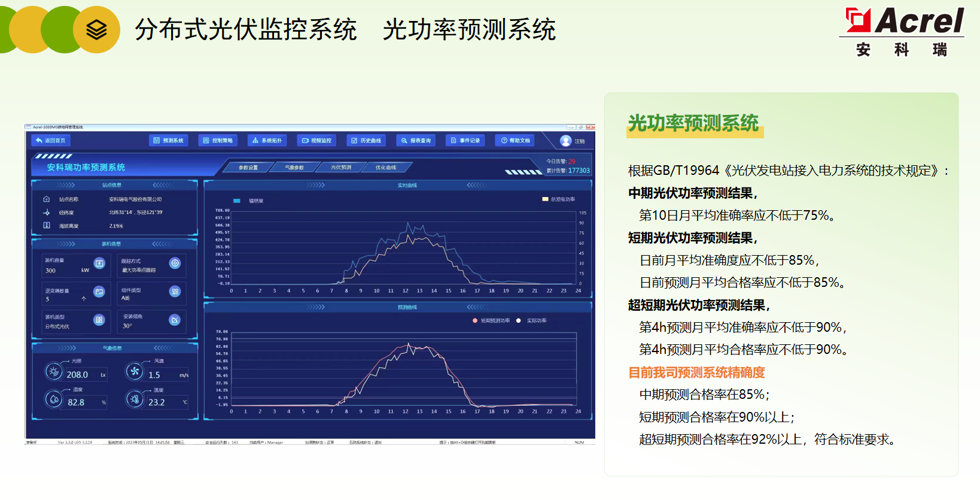Click the 逆变器数量 round icon
Image resolution: width=980 pixels, height=500 pixels.
pyautogui.click(x=99, y=292)
